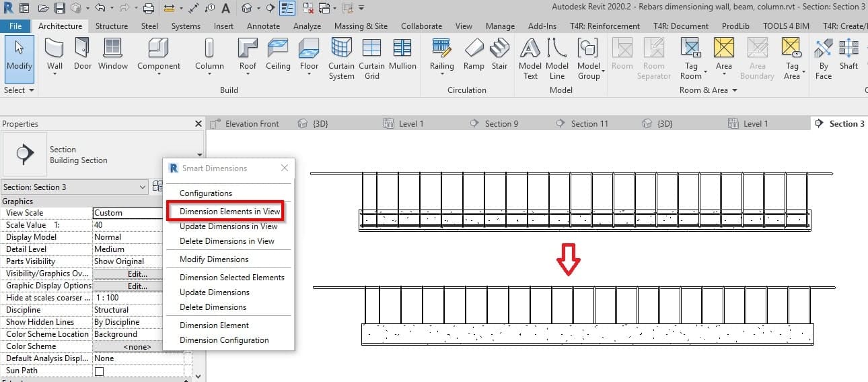
Task: Open the Section type selector dropdown arrow
Action: click(199, 155)
